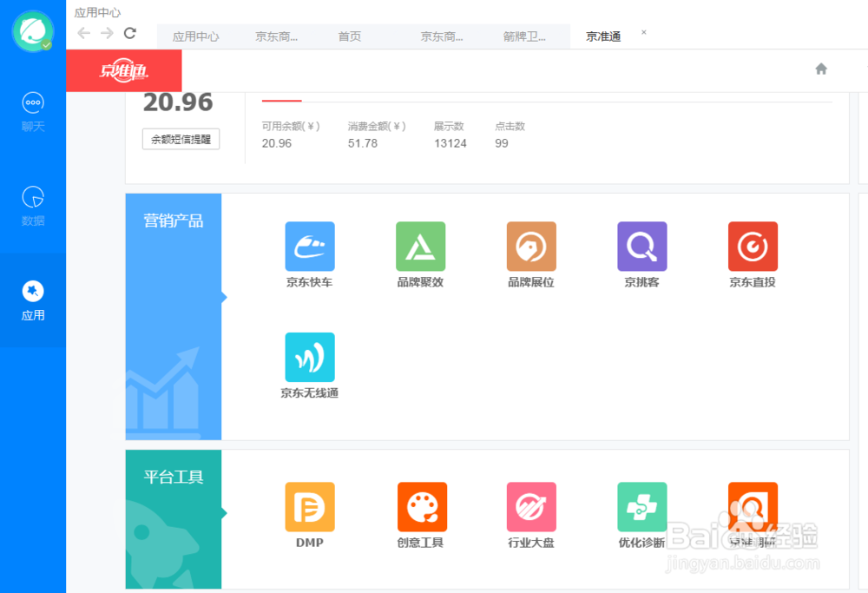Refresh the current page
This screenshot has height=593, width=868.
(130, 33)
